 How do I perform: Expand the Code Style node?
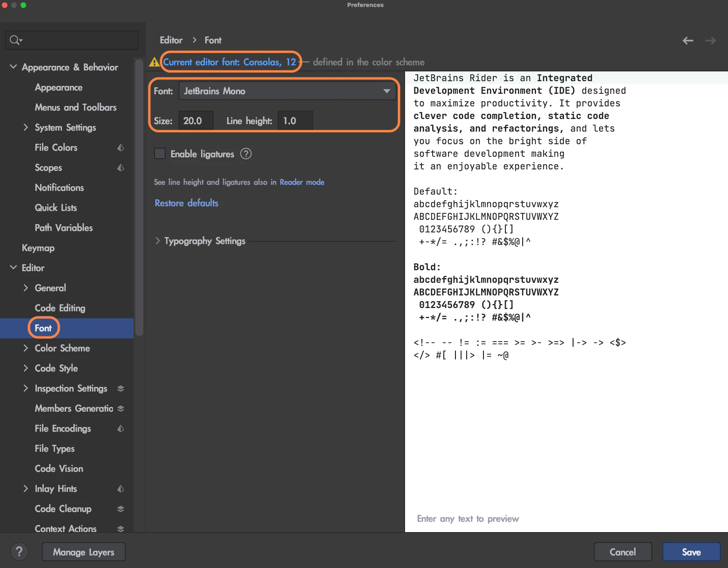[x=26, y=368]
